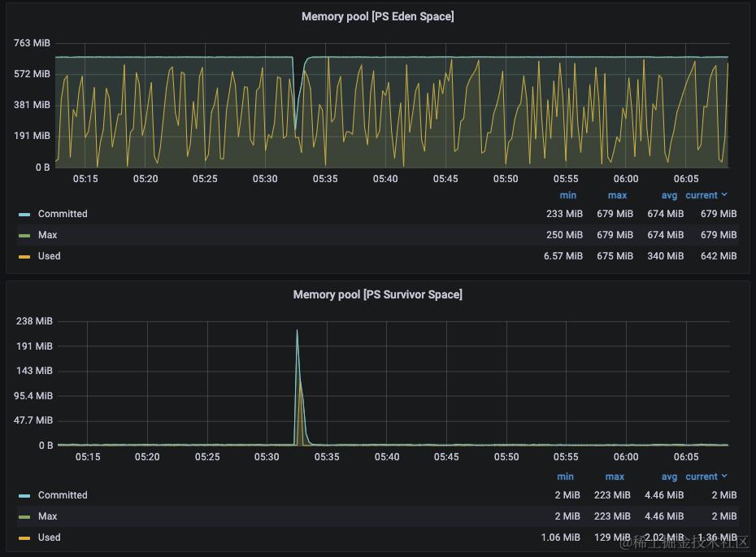Viewport: 756px width, 557px height.
Task: Click the 238 MiB y-axis label in Survivor Space
Action: [x=34, y=321]
